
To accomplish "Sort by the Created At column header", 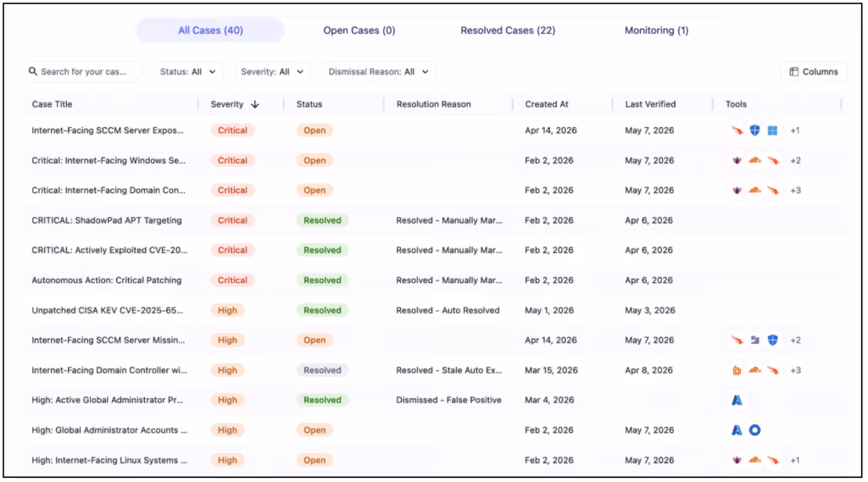I will coord(547,104).
